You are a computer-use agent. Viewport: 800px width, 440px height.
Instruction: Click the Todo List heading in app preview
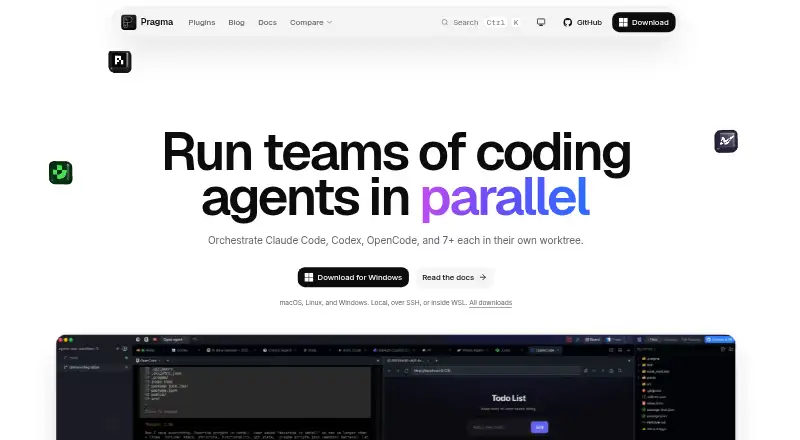click(x=509, y=398)
